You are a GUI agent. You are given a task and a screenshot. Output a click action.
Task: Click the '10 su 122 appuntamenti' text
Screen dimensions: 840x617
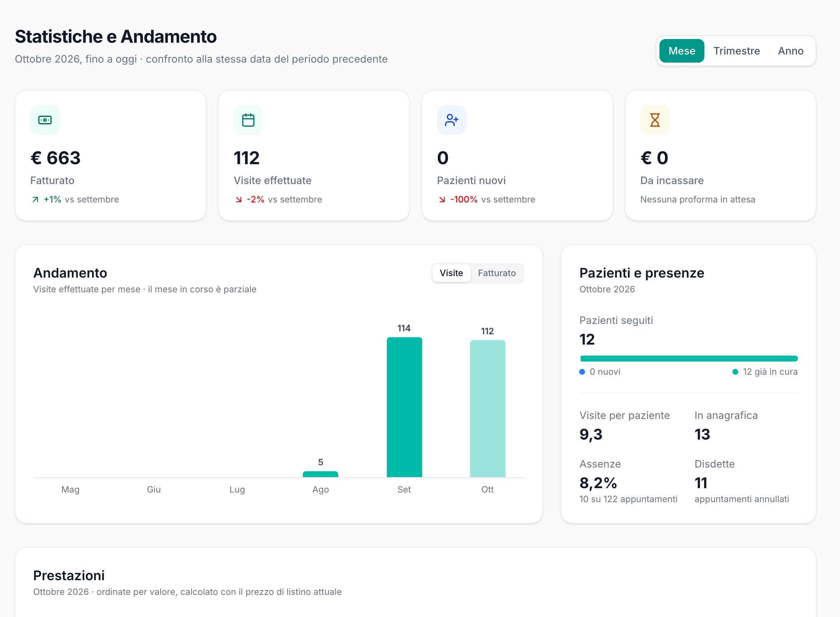pos(628,499)
